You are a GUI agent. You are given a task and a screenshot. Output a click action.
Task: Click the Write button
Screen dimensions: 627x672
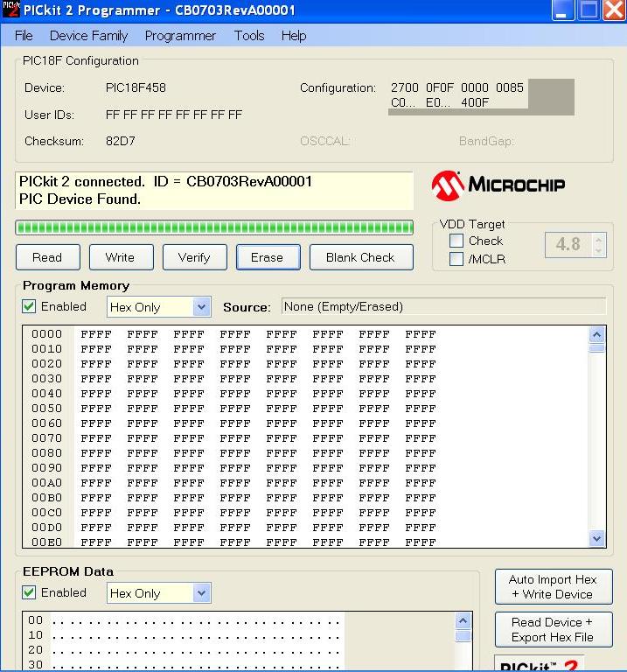[x=122, y=257]
